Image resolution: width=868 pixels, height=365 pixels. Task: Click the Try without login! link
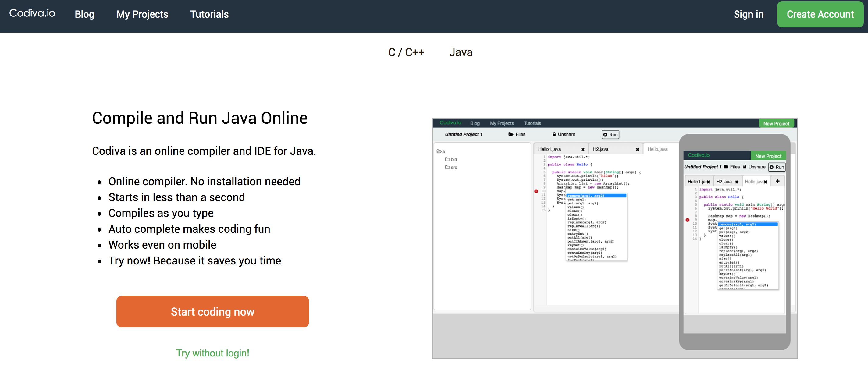pos(212,353)
